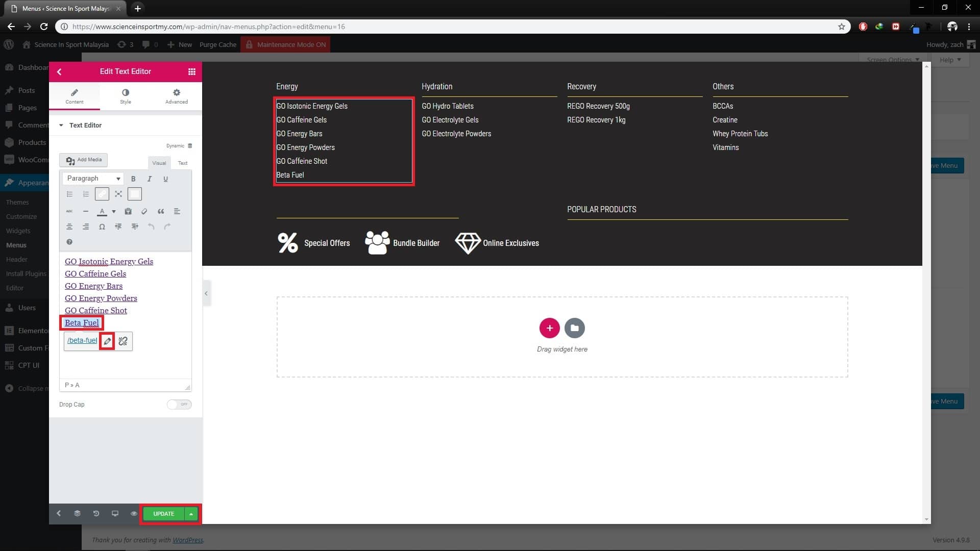
Task: Decrease indent of the paragraph
Action: tap(118, 227)
